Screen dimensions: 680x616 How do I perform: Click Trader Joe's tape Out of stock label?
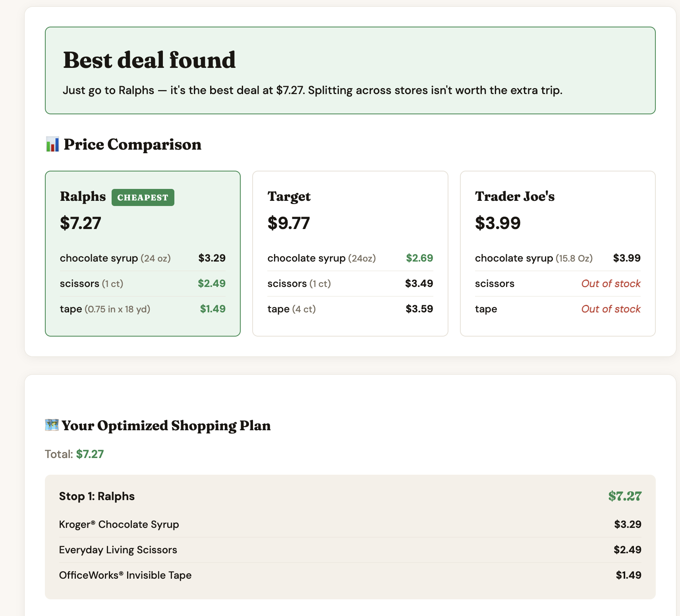(x=610, y=309)
